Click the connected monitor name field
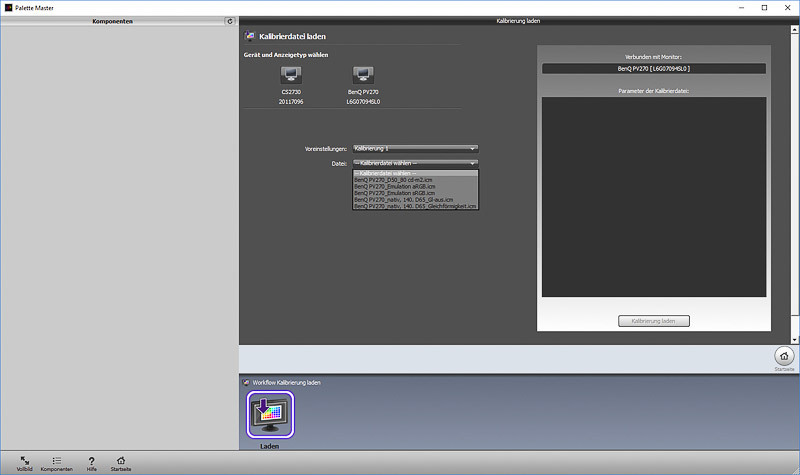 coord(654,69)
